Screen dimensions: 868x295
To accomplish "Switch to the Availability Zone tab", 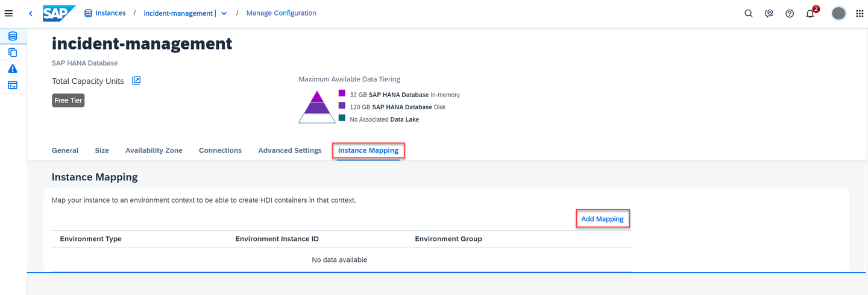I will click(x=154, y=150).
